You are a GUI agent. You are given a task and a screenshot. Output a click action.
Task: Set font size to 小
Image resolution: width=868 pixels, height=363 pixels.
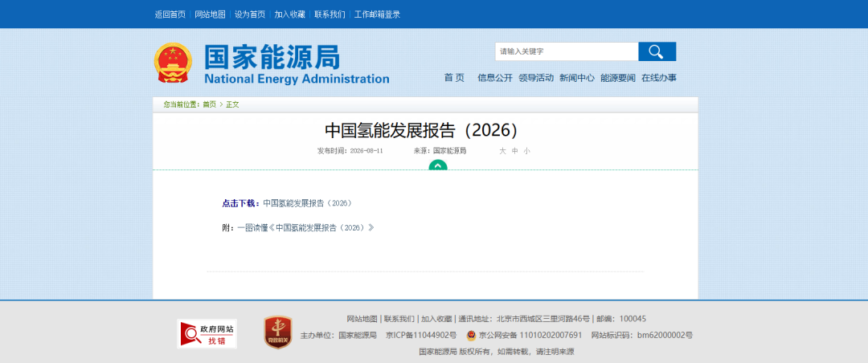(527, 150)
